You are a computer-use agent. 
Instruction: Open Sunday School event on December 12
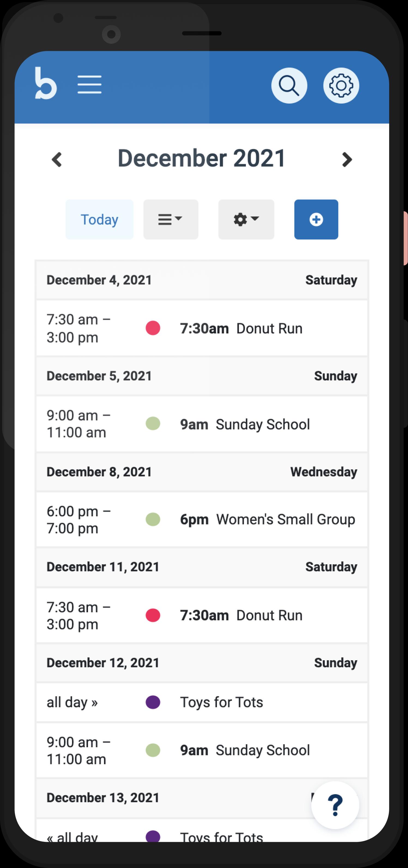[x=262, y=751]
